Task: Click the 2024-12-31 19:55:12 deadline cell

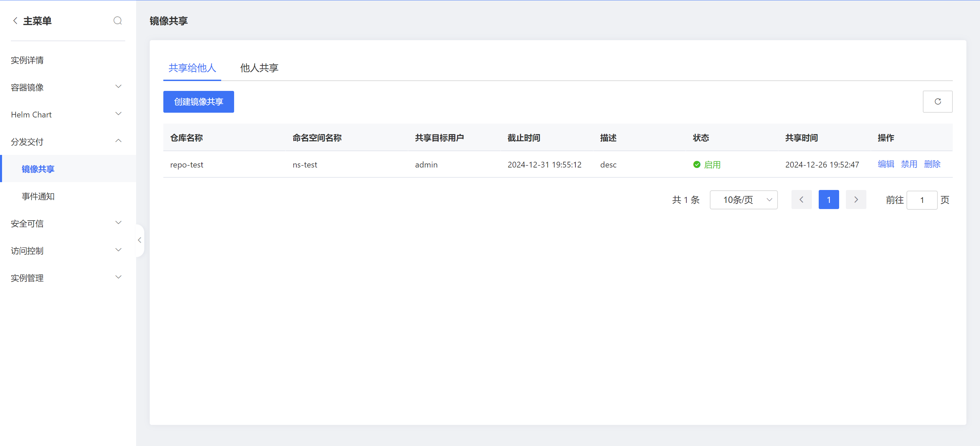Action: click(x=544, y=164)
